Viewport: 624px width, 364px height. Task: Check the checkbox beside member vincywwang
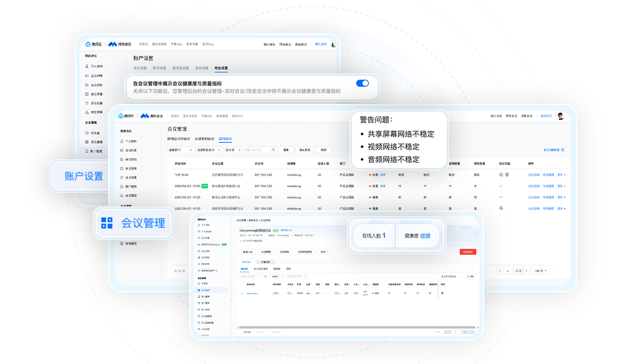(242, 293)
